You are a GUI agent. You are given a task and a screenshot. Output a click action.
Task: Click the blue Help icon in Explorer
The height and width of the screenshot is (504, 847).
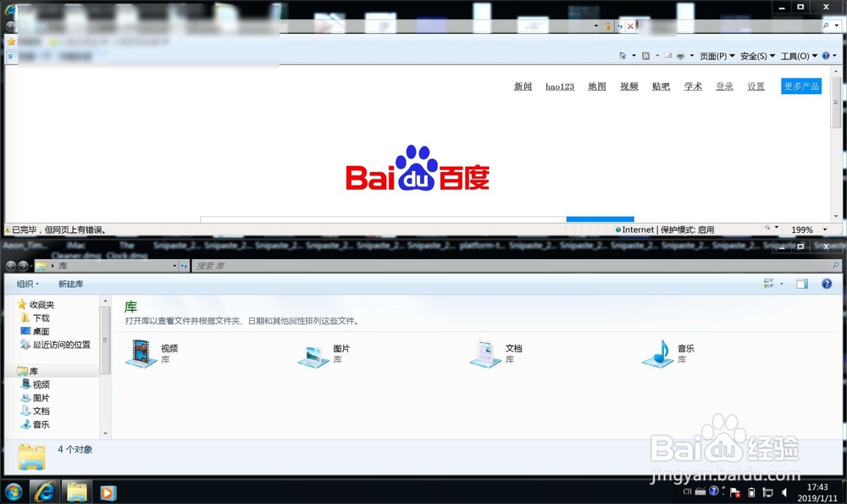(828, 283)
